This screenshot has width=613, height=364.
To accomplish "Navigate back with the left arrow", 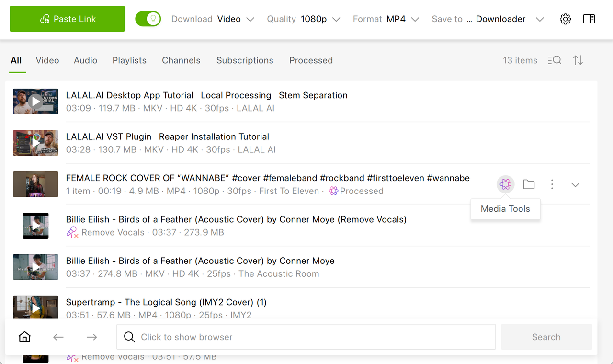I will click(58, 337).
